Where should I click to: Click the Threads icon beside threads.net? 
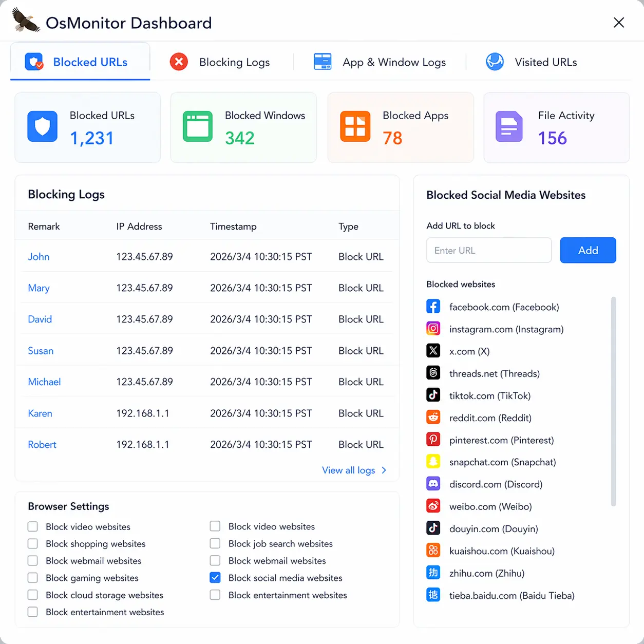coord(433,373)
